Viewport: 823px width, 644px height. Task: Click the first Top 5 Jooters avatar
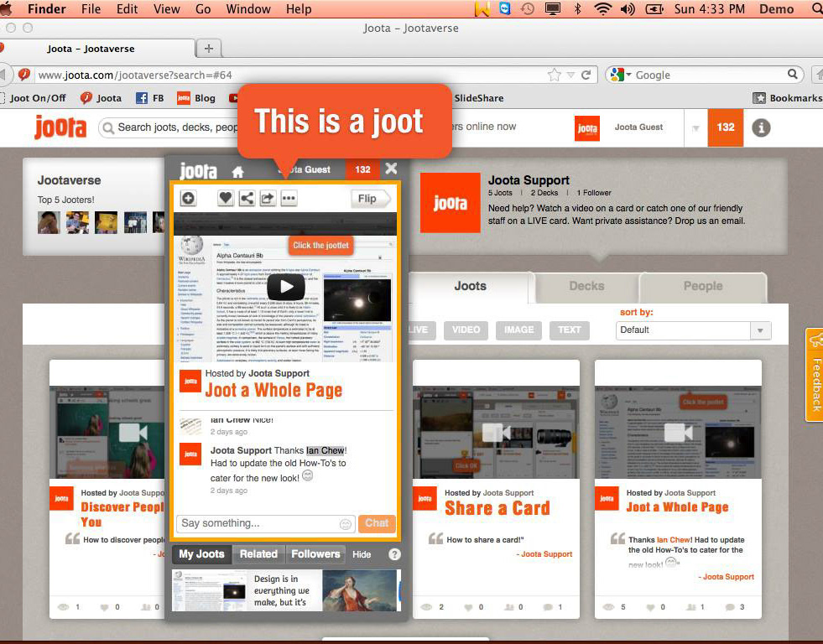(49, 222)
